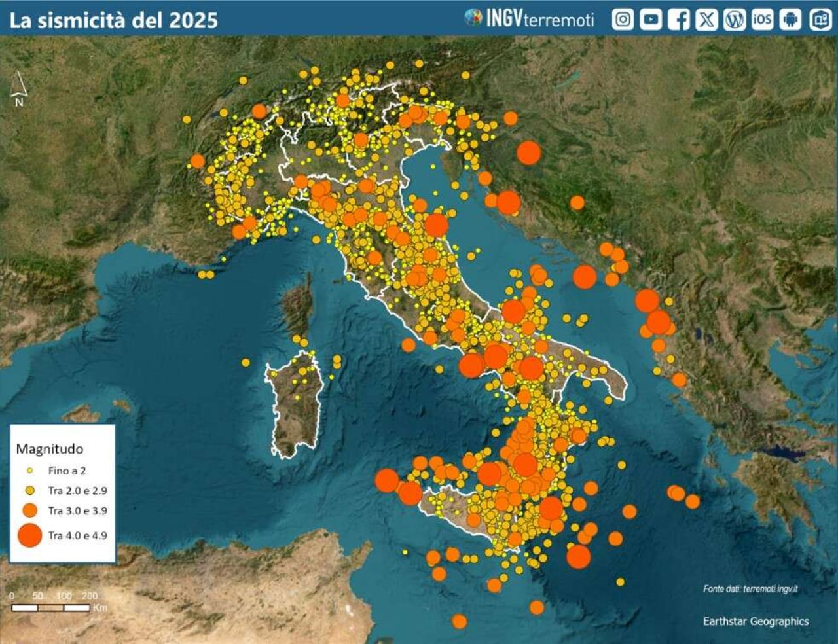This screenshot has height=644, width=838.
Task: Click the Magnitudo legend heading
Action: pos(50,449)
